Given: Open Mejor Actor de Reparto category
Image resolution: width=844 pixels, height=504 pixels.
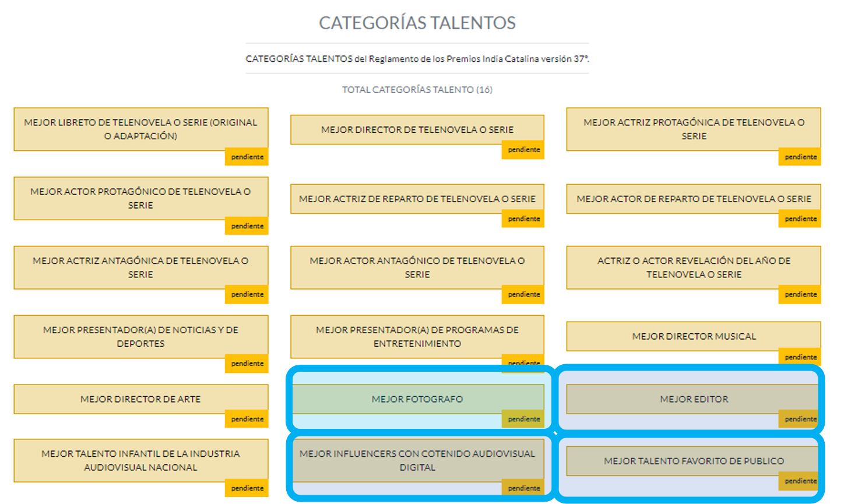Looking at the screenshot, I should tap(694, 199).
